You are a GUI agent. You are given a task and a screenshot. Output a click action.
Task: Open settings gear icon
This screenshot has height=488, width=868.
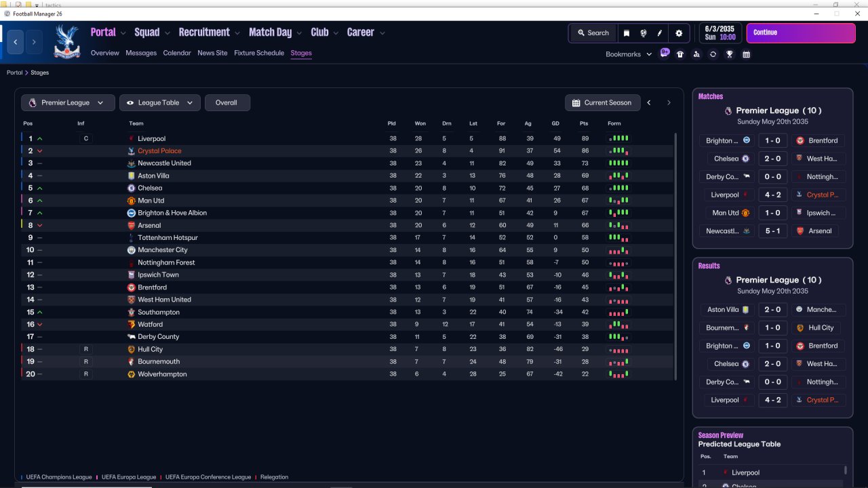[679, 33]
